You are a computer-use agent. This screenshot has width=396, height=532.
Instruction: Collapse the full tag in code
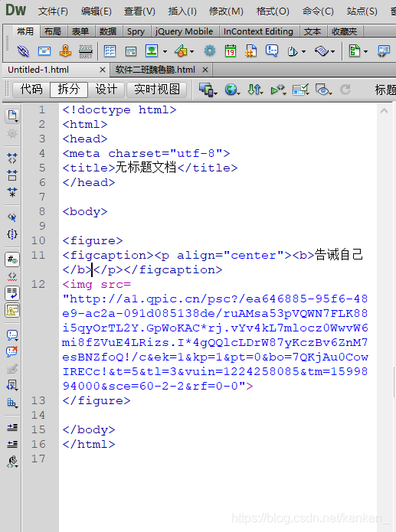[12, 158]
